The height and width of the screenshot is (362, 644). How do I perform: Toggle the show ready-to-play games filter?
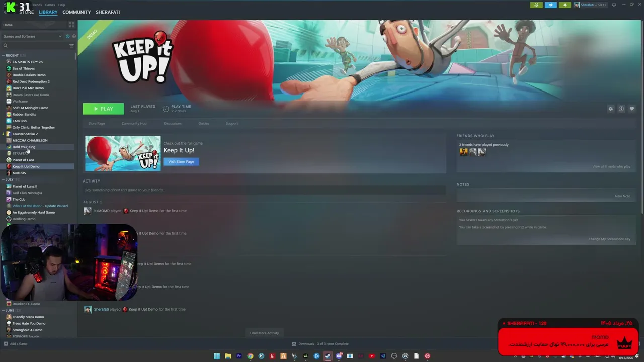pos(74,36)
